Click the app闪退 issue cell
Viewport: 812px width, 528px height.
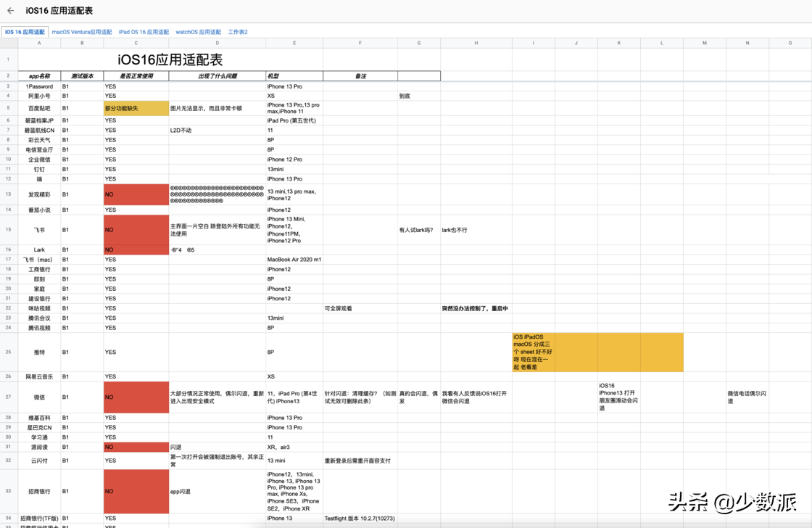click(217, 492)
